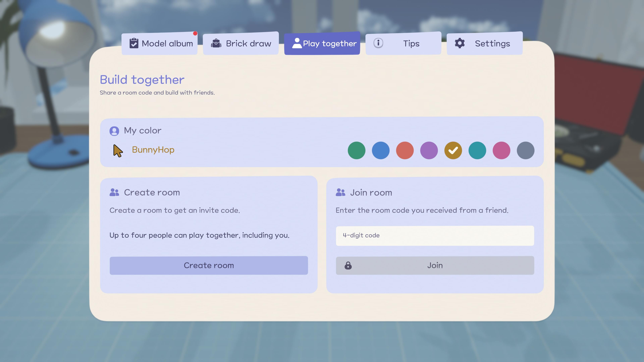Pick the gray player color
644x362 pixels.
(x=525, y=150)
